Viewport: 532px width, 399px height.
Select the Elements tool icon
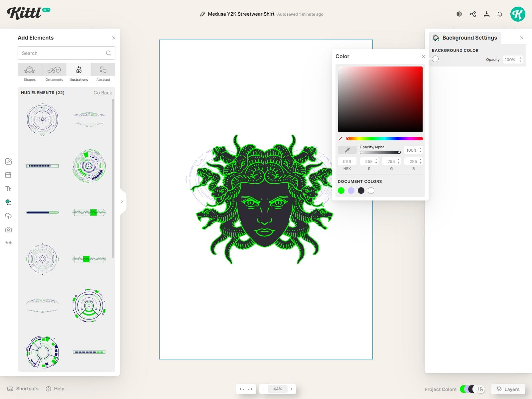[9, 202]
